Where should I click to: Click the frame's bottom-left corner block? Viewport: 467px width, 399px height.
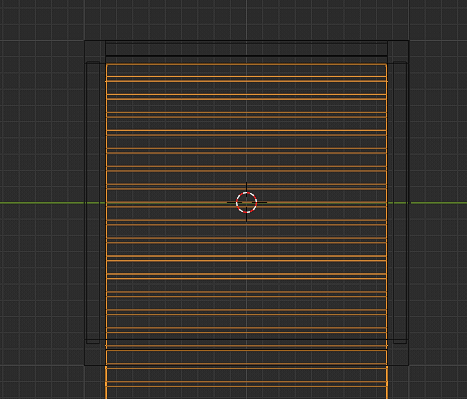(x=95, y=354)
